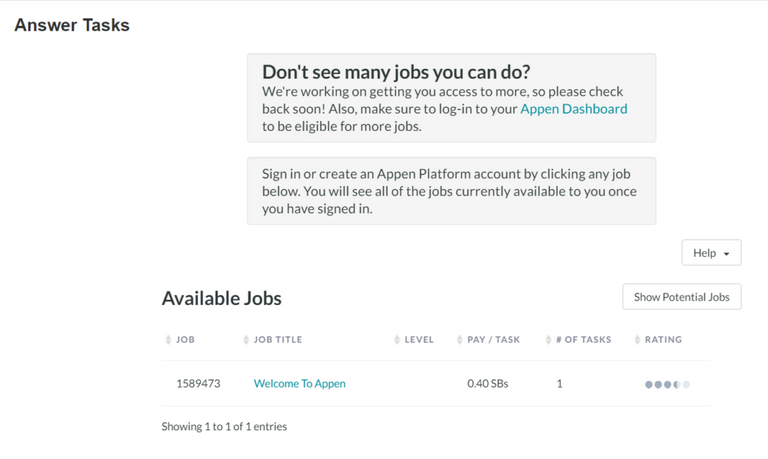Viewport: 768px width, 459px height.
Task: Click Show Potential Jobs button
Action: click(x=682, y=297)
